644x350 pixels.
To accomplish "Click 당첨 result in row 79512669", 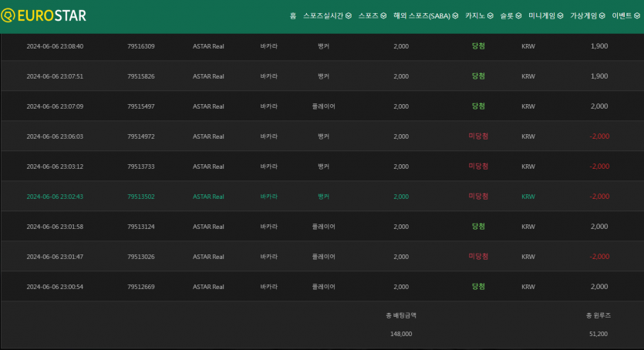I will click(478, 287).
